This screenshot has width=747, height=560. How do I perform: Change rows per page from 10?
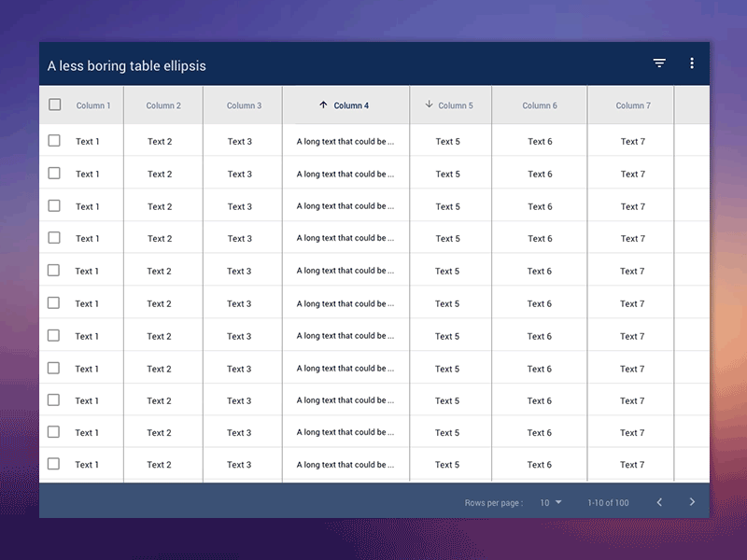coord(547,502)
